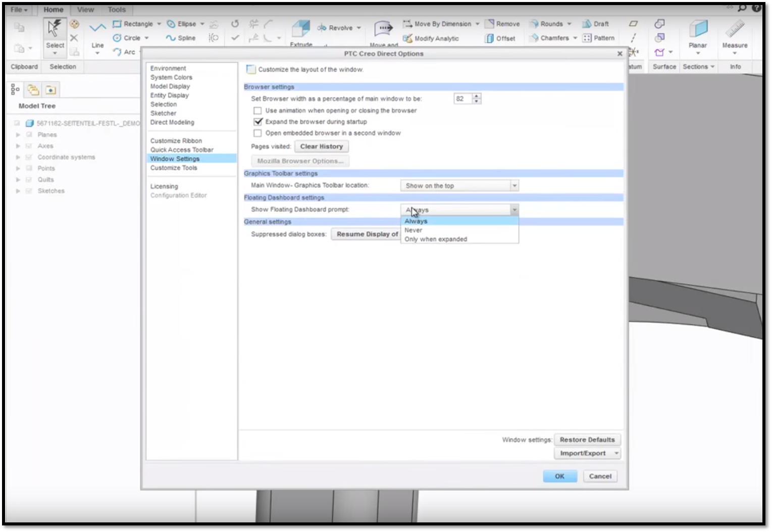Toggle Use animation when opening browser
Image resolution: width=772 pixels, height=532 pixels.
pos(258,111)
